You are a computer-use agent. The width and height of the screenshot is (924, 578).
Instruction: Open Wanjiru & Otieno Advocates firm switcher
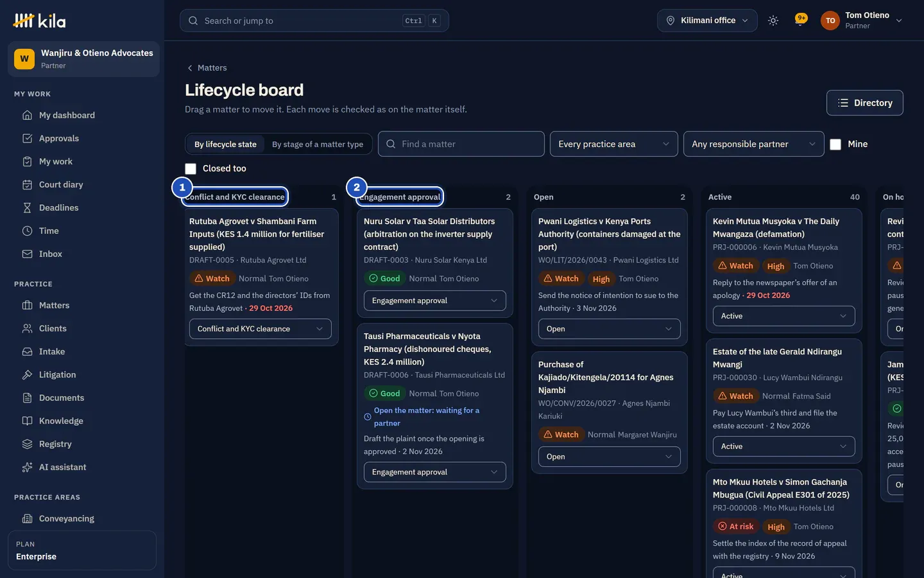click(x=83, y=59)
